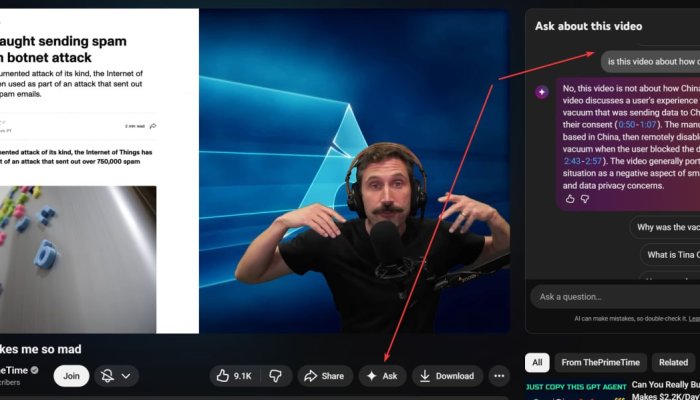Click the channel verified checkmark badge
Screen dimensions: 700x400
point(34,370)
